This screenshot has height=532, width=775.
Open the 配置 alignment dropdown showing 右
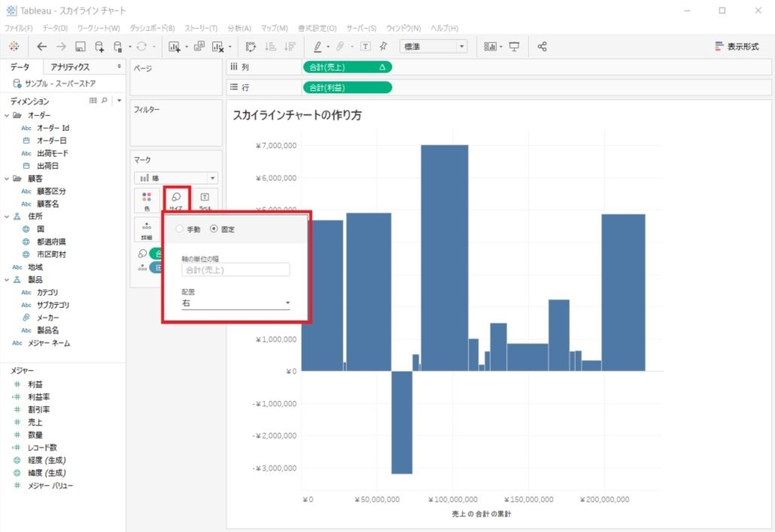[x=236, y=303]
